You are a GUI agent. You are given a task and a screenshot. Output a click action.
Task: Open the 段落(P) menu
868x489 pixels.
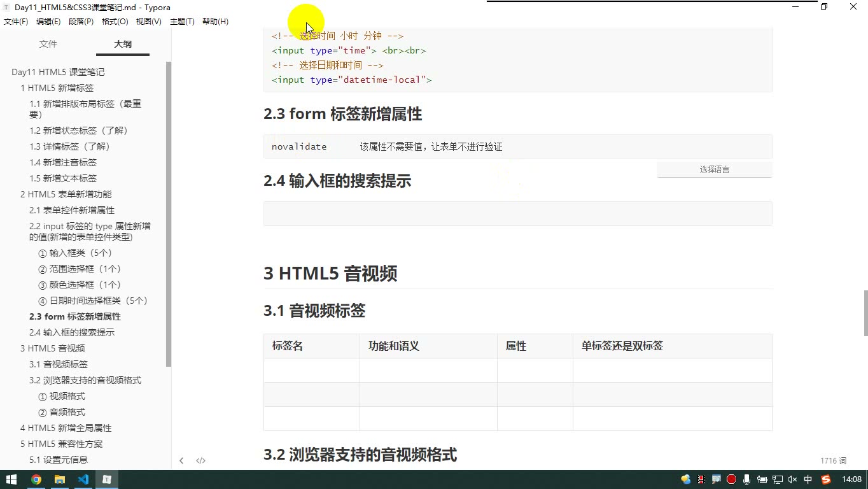[81, 22]
